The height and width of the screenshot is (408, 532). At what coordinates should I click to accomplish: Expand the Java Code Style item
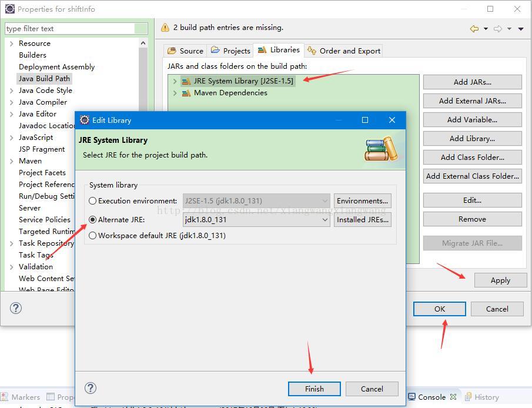click(12, 91)
